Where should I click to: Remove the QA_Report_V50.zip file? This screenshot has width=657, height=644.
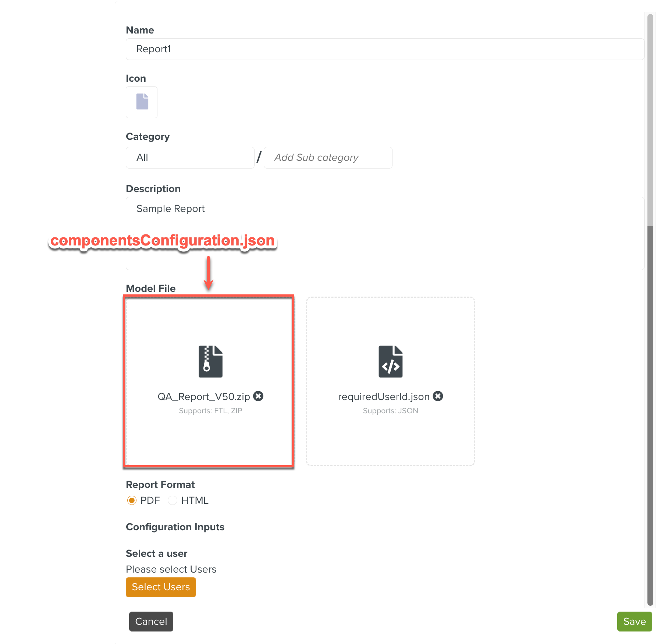(x=258, y=396)
